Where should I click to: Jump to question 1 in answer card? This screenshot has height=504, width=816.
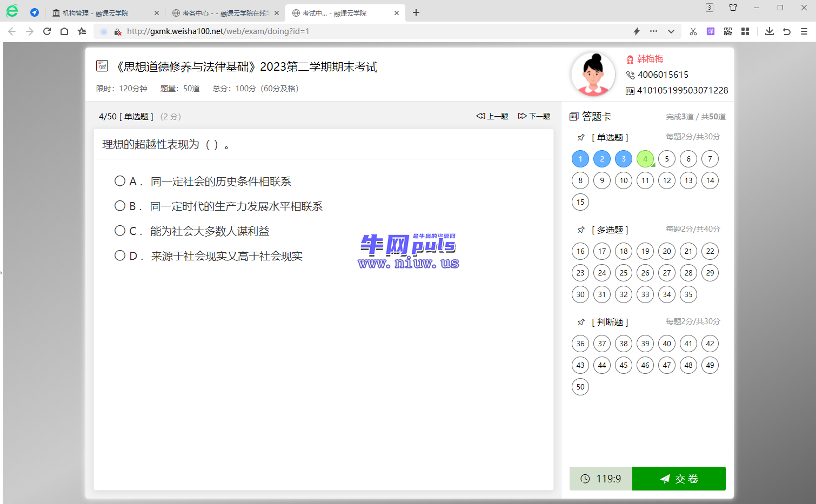(x=580, y=159)
